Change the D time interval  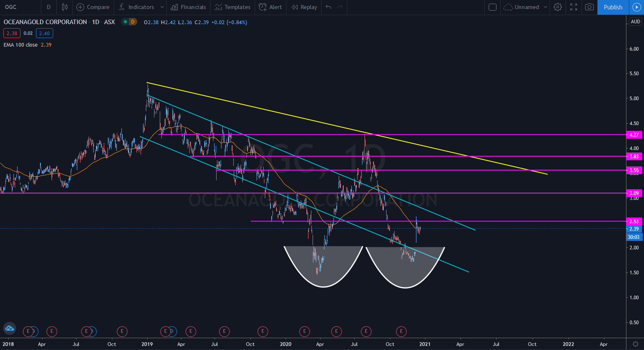point(49,7)
